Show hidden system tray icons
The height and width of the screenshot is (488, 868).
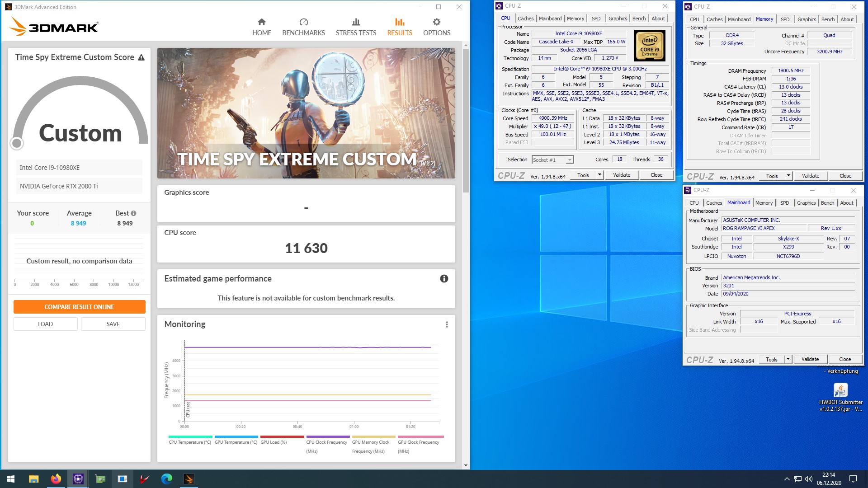click(787, 479)
